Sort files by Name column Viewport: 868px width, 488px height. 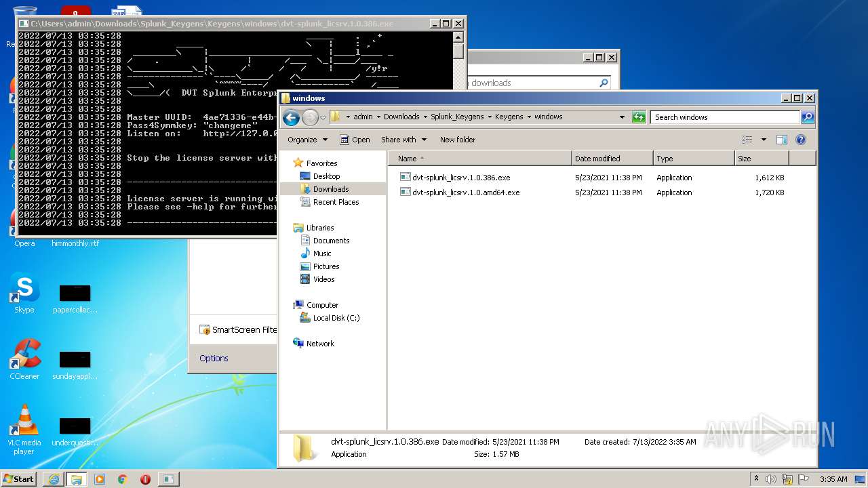(480, 159)
